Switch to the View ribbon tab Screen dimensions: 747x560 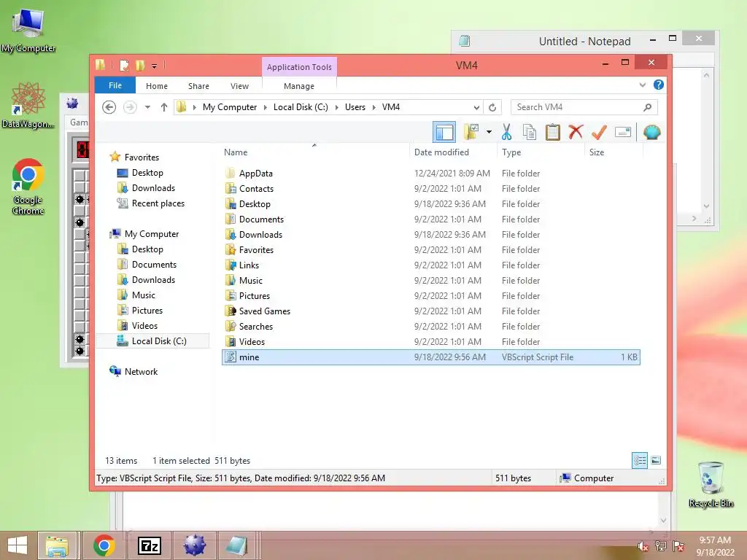(239, 86)
